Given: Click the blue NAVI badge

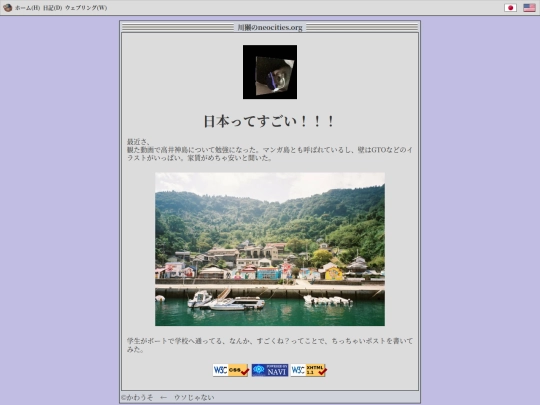Looking at the screenshot, I should click(270, 370).
